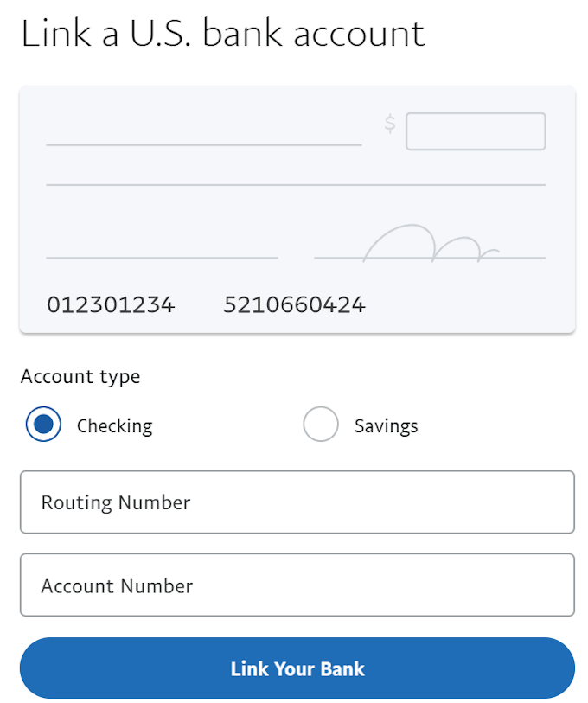Click the blue Link Your Bank button

(297, 668)
